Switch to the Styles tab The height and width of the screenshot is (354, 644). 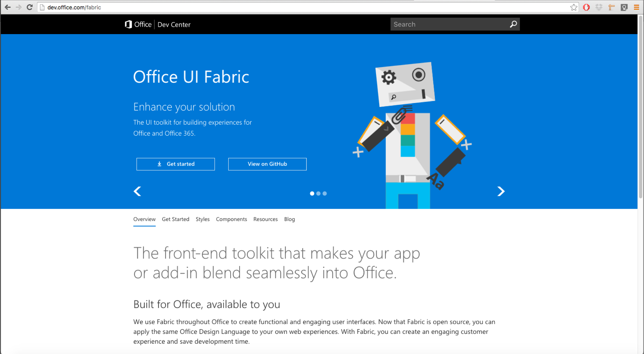click(202, 219)
